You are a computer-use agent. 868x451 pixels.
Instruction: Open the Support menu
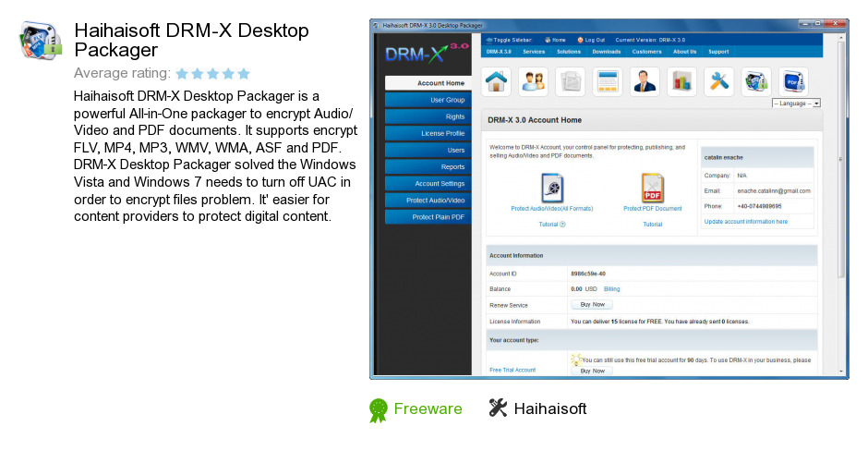click(x=718, y=52)
